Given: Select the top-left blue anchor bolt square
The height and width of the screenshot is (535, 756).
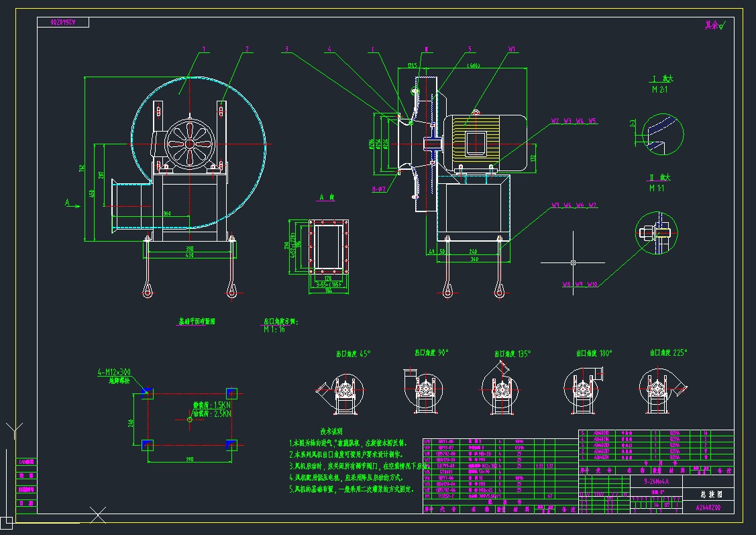Looking at the screenshot, I should (x=148, y=392).
